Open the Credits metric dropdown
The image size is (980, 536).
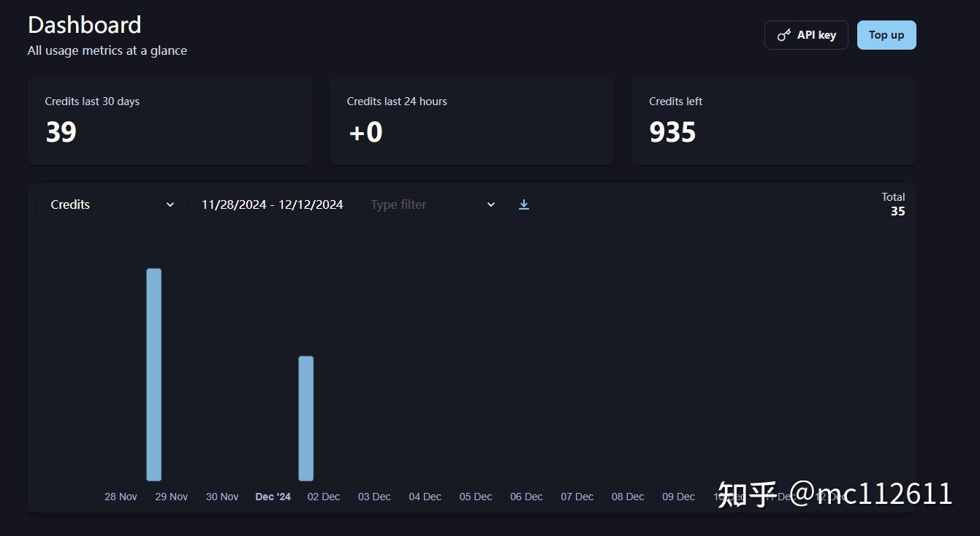coord(111,204)
